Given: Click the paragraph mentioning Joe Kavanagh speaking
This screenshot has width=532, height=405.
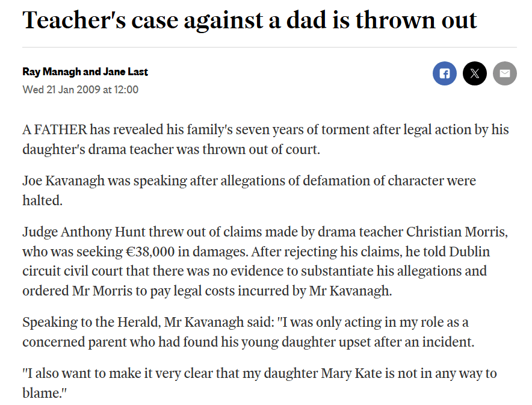Looking at the screenshot, I should coord(249,181).
